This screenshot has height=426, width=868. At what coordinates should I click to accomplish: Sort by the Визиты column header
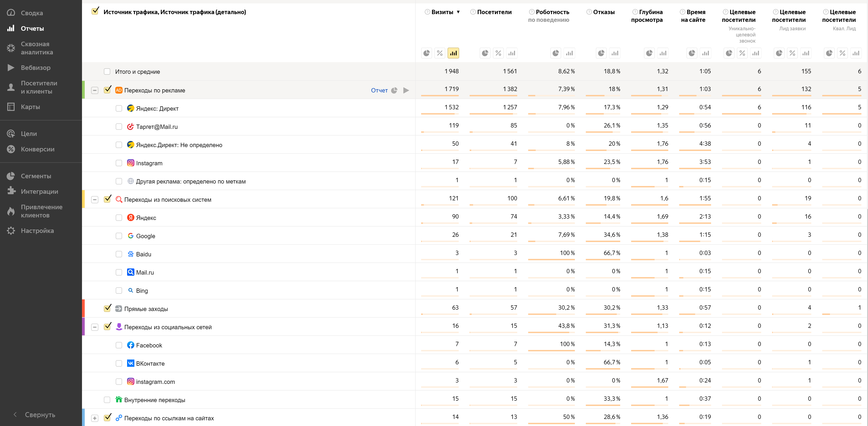pos(442,12)
